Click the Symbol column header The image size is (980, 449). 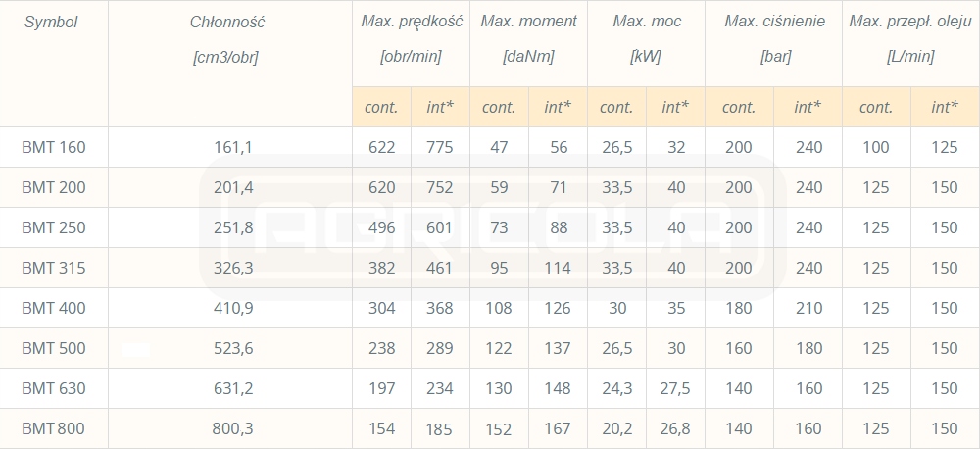(x=51, y=22)
